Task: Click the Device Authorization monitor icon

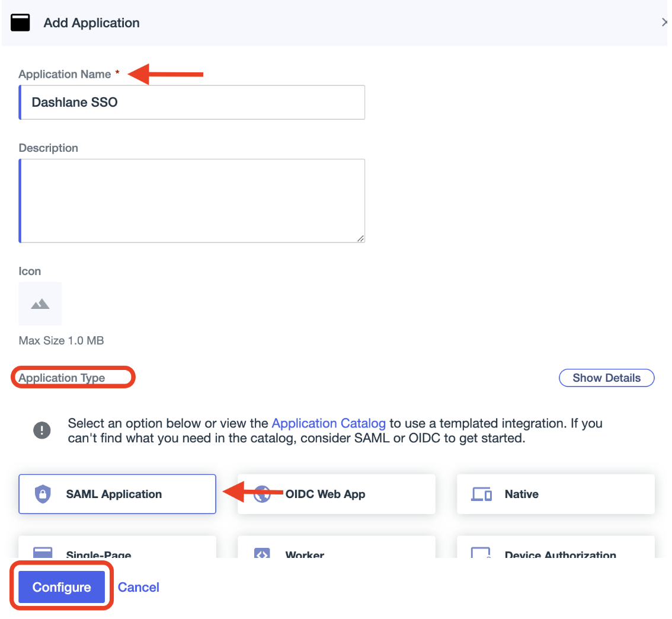Action: pyautogui.click(x=481, y=554)
